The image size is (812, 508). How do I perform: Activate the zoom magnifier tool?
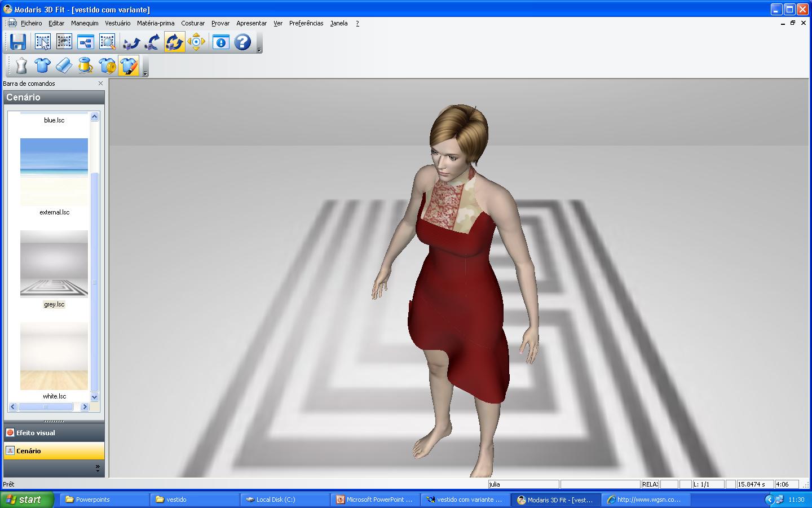(x=107, y=42)
